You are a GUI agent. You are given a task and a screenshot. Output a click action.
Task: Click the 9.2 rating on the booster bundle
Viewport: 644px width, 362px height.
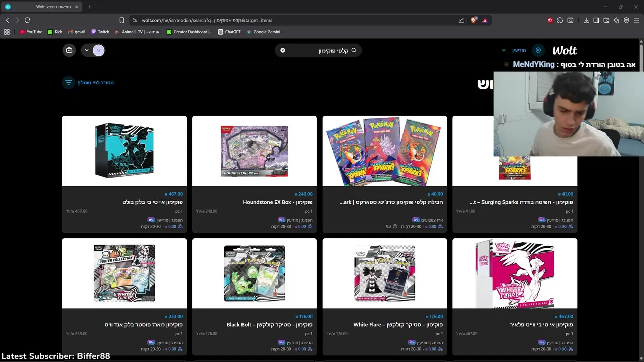pos(391,227)
